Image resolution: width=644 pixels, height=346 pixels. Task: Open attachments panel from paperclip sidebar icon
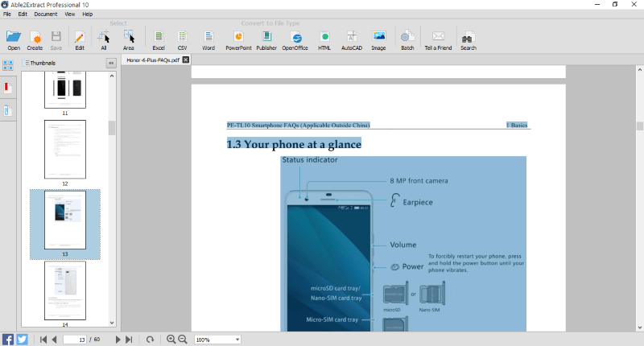pos(8,110)
